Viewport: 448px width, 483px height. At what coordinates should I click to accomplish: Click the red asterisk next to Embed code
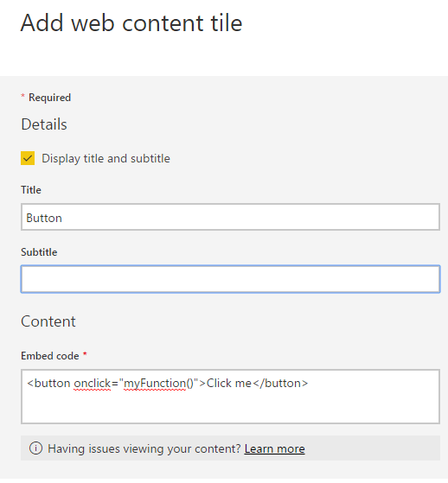click(85, 354)
